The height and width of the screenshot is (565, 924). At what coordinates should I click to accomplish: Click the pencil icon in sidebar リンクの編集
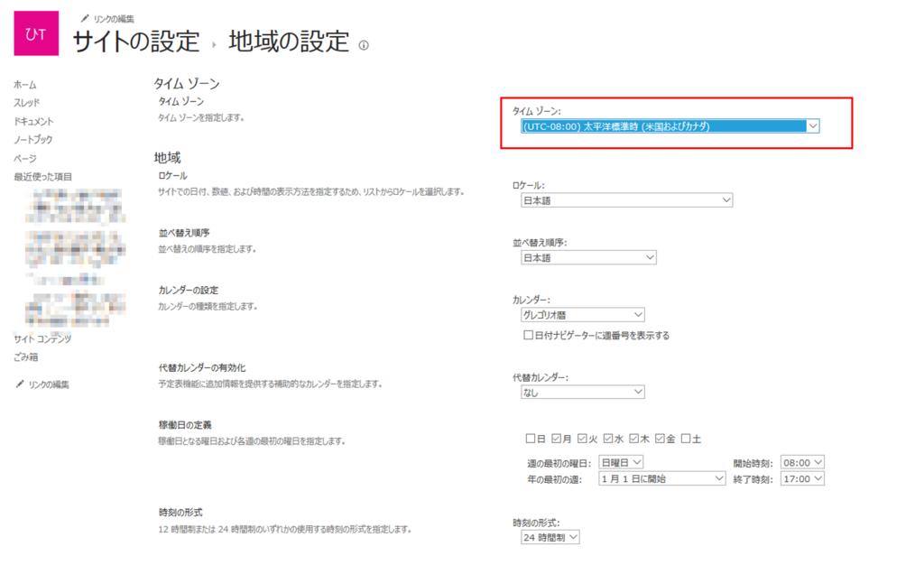coord(20,384)
